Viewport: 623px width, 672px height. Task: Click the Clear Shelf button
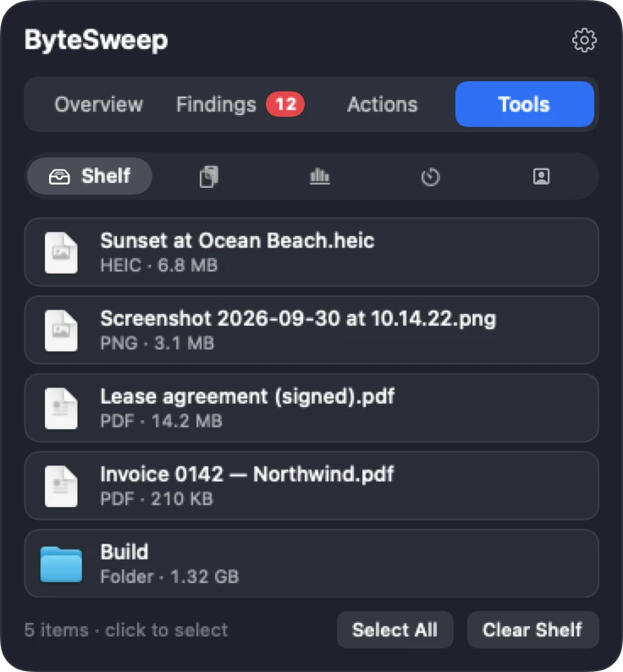[x=532, y=630]
